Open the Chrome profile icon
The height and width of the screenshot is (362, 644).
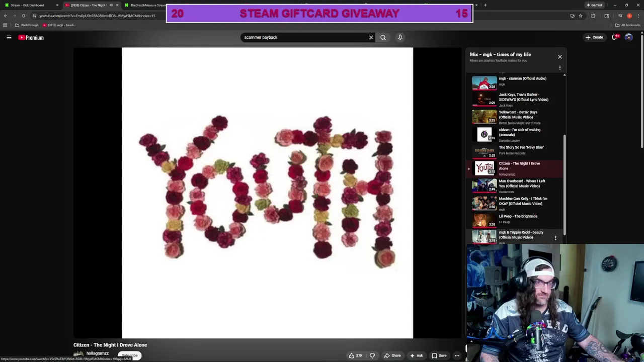[x=629, y=16]
